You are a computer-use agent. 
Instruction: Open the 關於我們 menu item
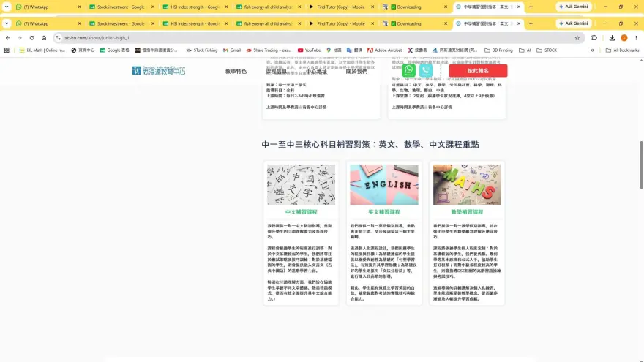(356, 72)
